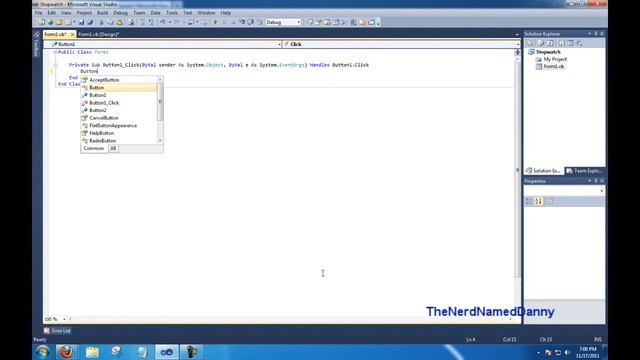640x360 pixels.
Task: Click the Save toolbar icon
Action: tap(81, 22)
